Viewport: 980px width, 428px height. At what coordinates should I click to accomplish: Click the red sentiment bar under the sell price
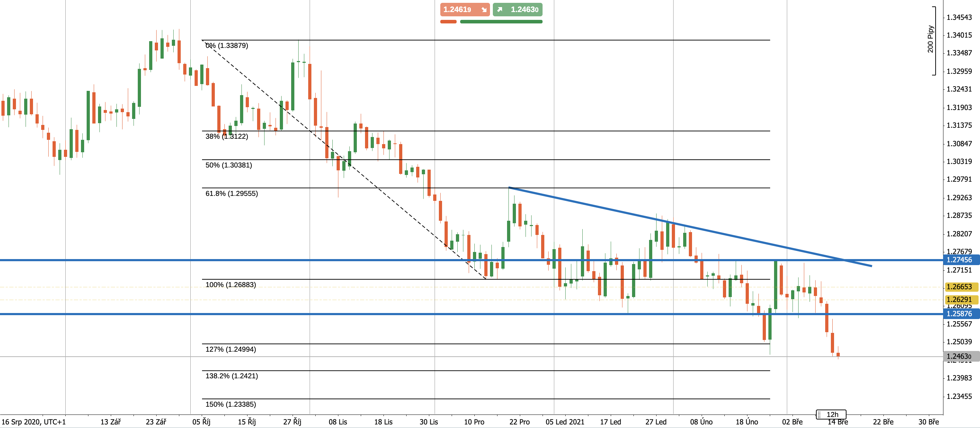pyautogui.click(x=448, y=22)
